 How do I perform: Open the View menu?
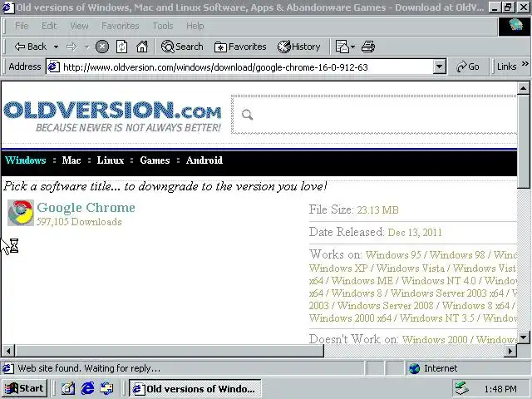[80, 26]
